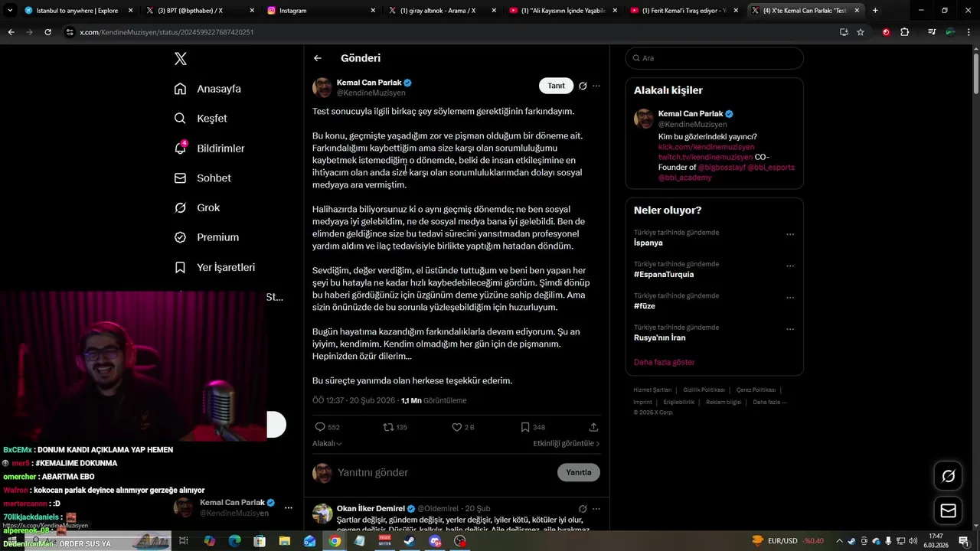Click the share icon on the post

tap(593, 427)
